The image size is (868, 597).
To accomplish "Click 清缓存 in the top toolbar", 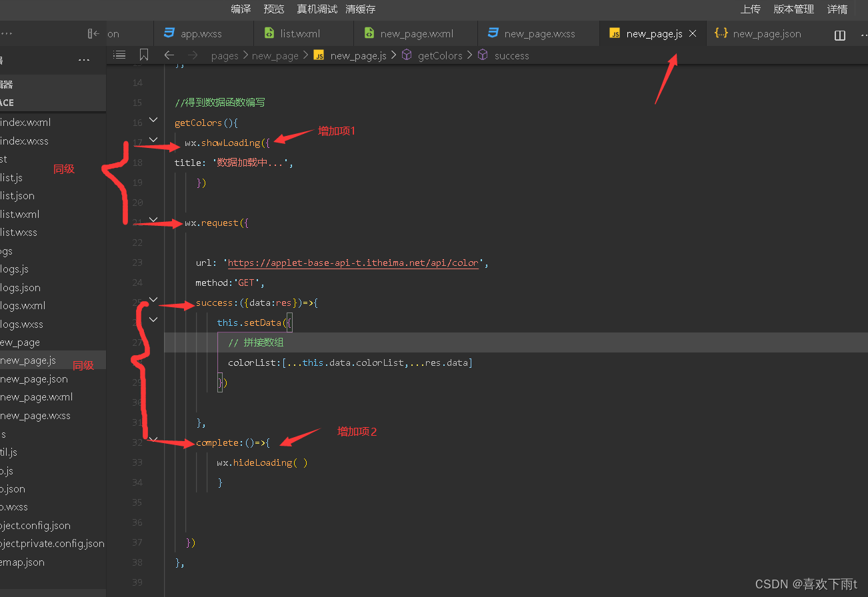I will coord(360,9).
